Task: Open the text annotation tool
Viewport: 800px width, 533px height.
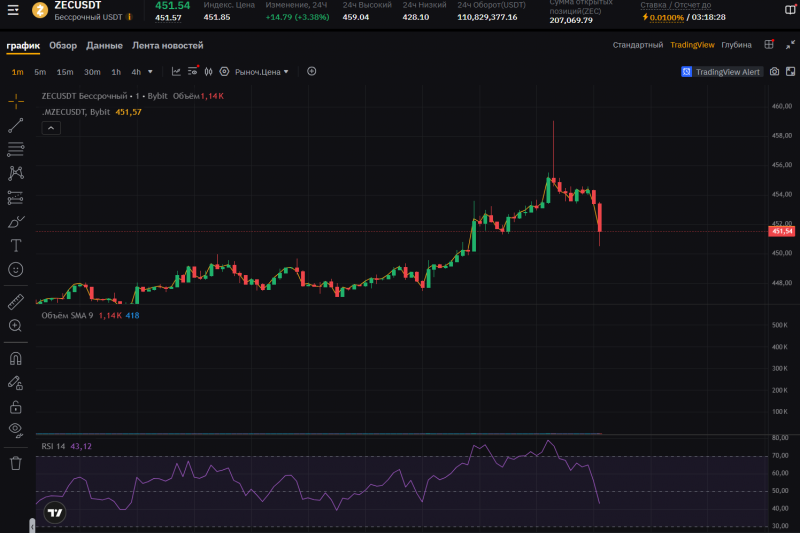Action: click(15, 245)
